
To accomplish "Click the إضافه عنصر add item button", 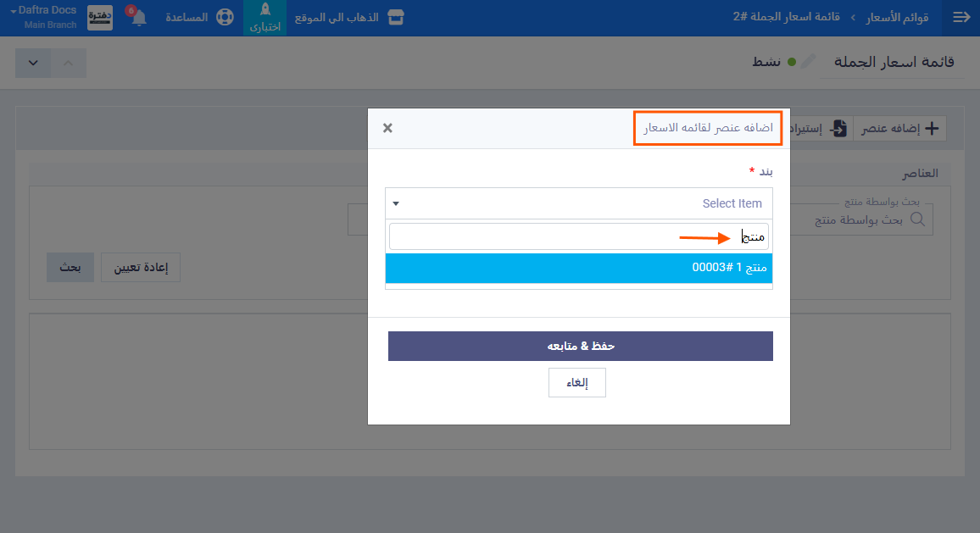I will [x=900, y=129].
